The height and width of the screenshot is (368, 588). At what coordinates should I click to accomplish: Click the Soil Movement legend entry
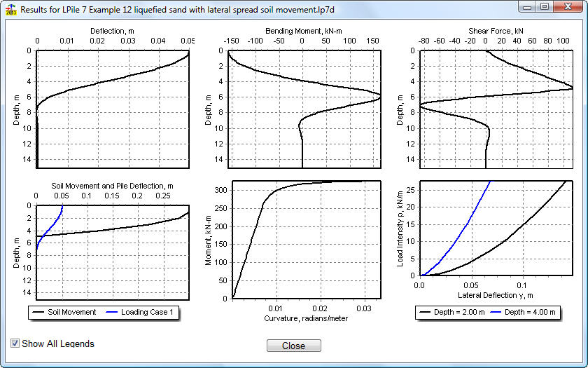[x=71, y=313]
